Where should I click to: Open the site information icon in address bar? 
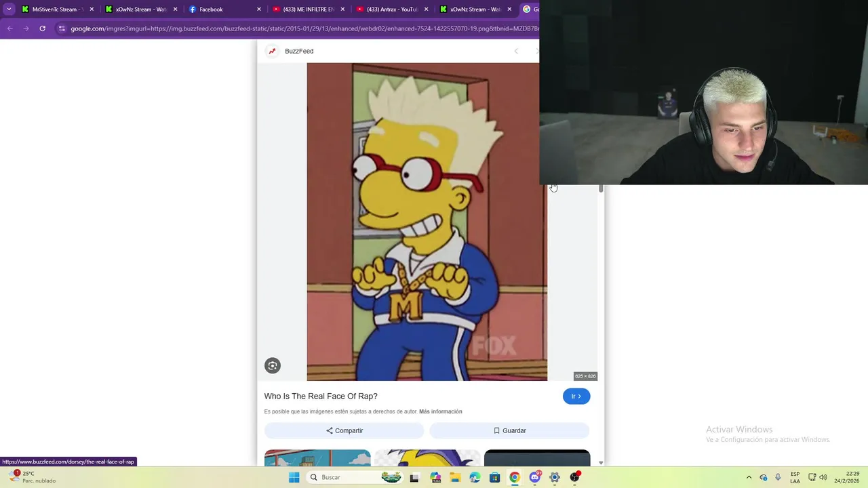coord(62,28)
